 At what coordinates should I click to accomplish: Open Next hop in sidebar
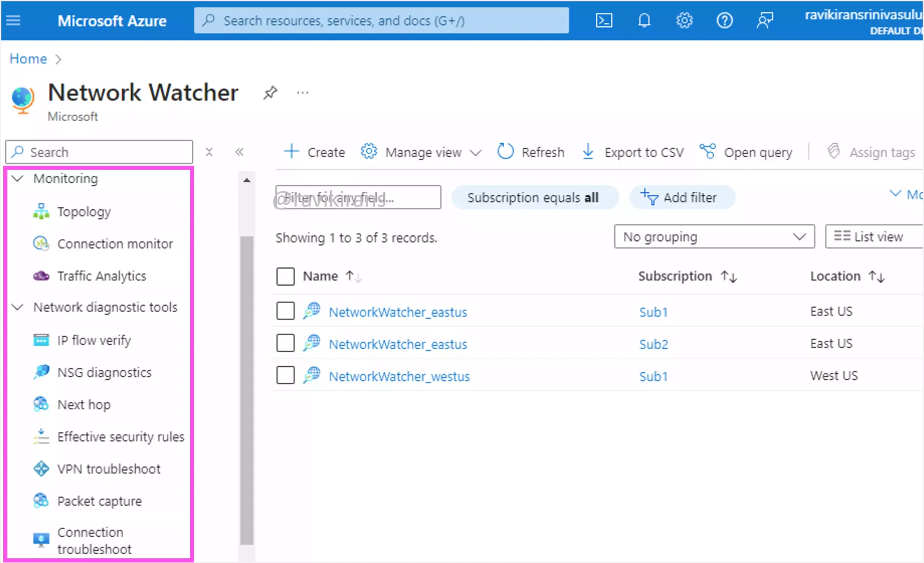(x=84, y=405)
